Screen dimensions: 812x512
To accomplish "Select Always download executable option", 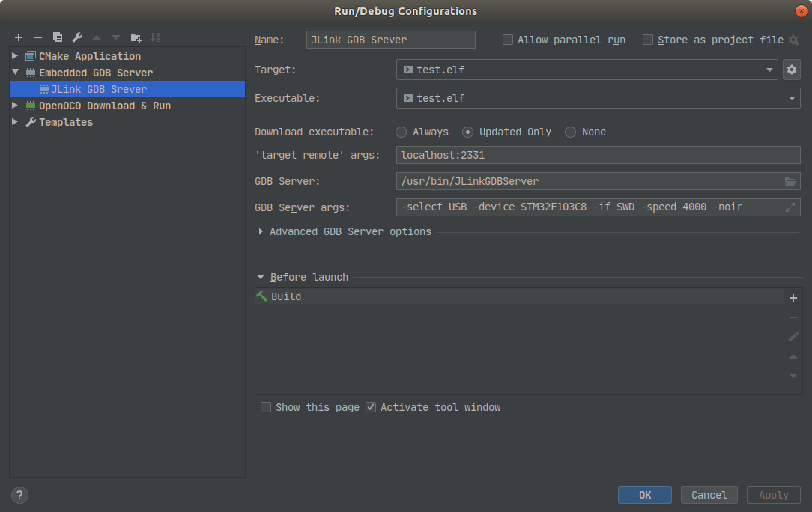I will [401, 132].
